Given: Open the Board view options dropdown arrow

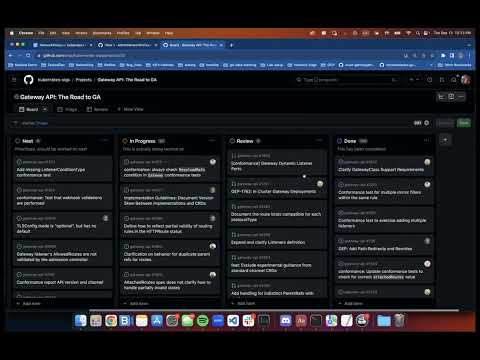Looking at the screenshot, I should tap(45, 109).
